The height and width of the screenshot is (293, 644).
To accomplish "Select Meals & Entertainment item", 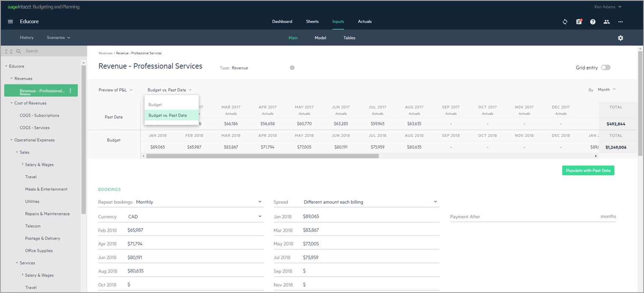I will pyautogui.click(x=46, y=189).
